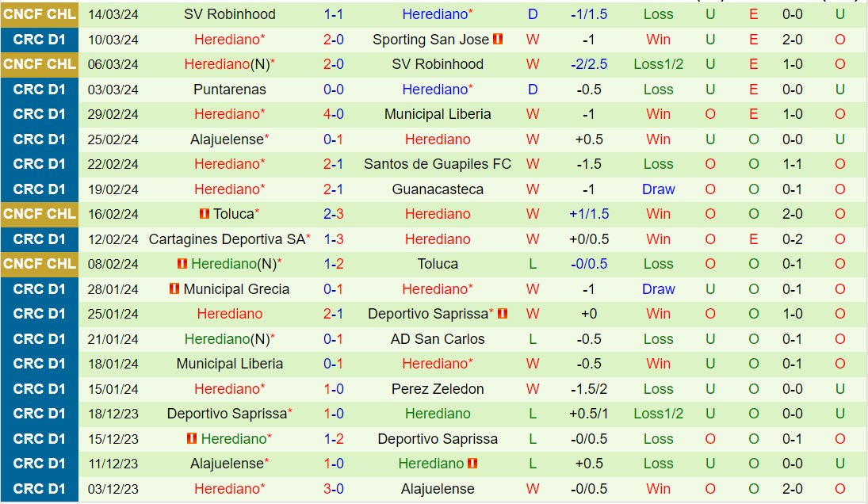Click the 3-0 score on 03/12/23
868x504 pixels.
click(334, 489)
